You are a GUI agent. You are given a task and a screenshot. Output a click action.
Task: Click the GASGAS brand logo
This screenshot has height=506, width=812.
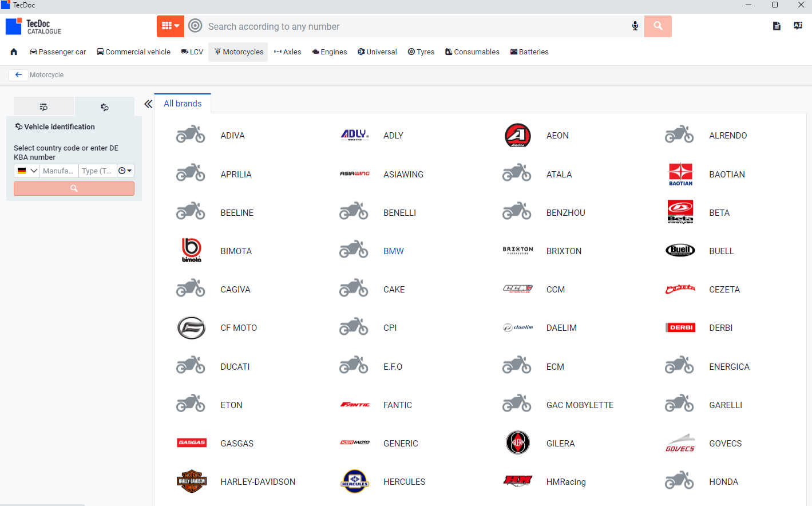(x=192, y=442)
